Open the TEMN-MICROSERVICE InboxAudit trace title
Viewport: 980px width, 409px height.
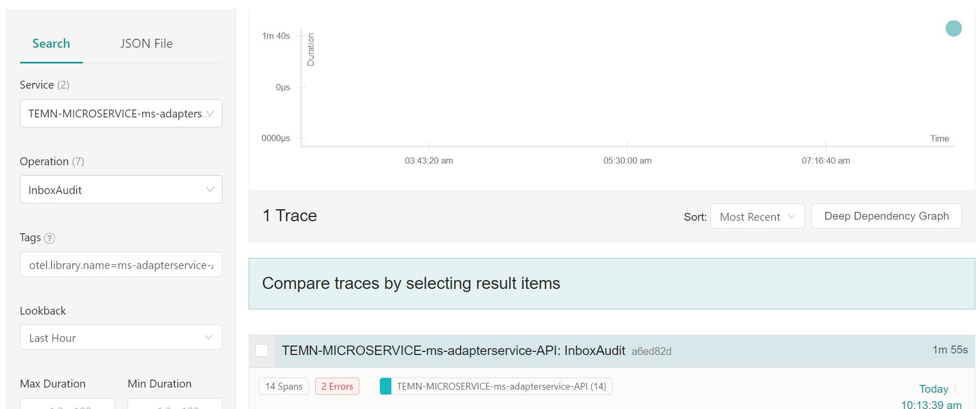(453, 351)
